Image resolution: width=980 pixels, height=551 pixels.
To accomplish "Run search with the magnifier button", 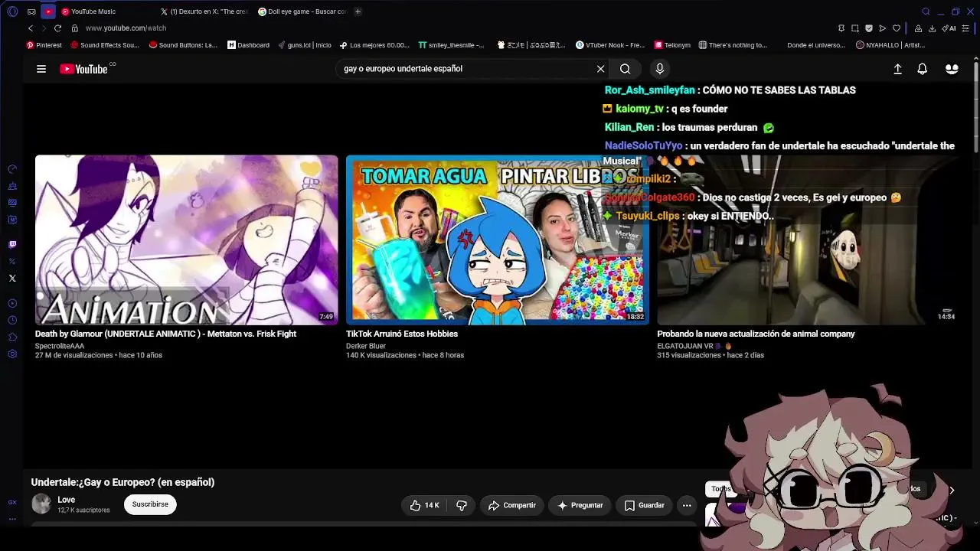I will pos(626,69).
